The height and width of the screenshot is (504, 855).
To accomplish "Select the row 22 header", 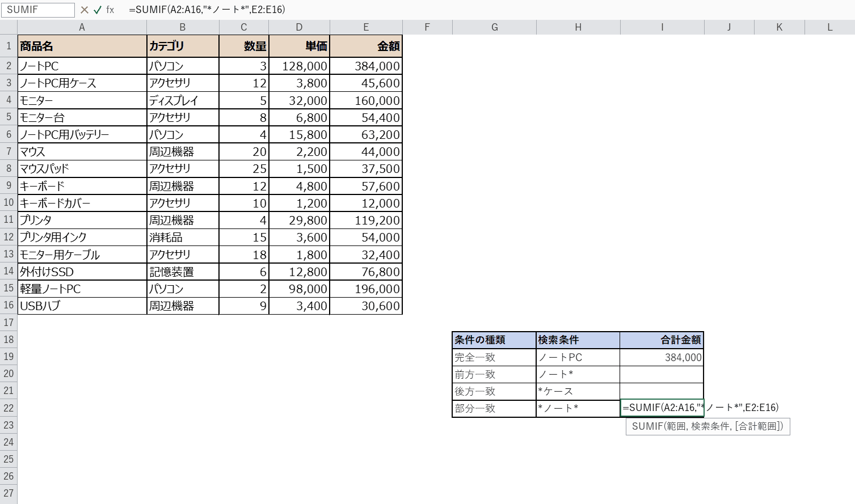I will coord(9,408).
